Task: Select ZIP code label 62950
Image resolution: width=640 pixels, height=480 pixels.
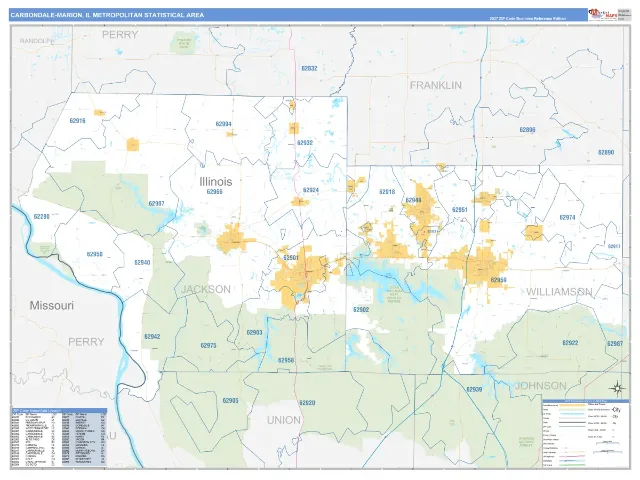Action: coord(95,254)
